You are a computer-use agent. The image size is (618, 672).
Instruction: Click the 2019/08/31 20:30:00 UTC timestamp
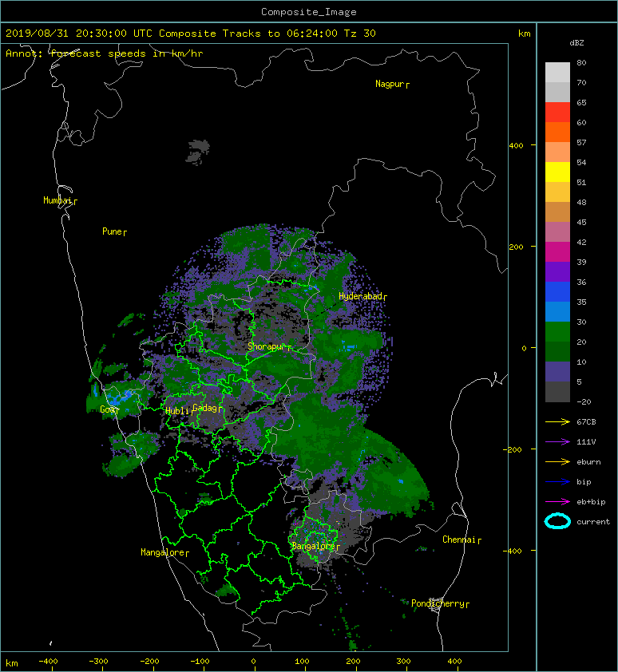tap(79, 34)
